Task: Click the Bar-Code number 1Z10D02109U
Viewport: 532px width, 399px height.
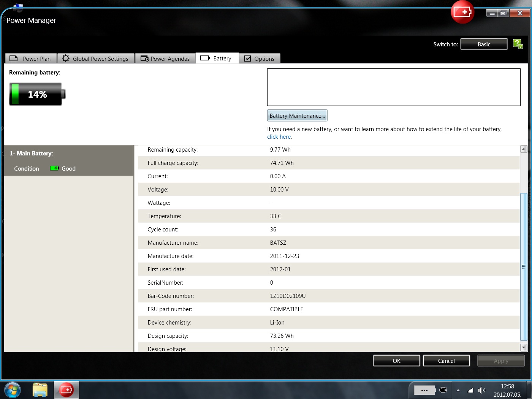Action: [x=288, y=296]
